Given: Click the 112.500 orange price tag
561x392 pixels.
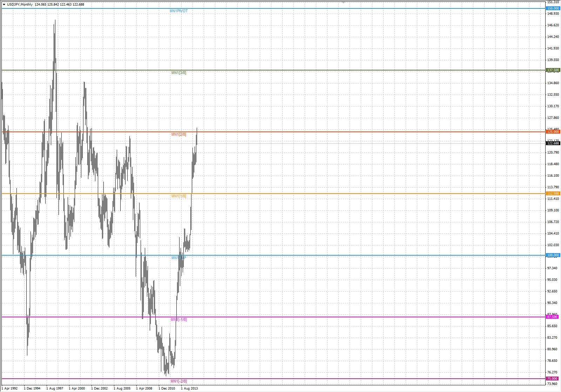Looking at the screenshot, I should click(x=553, y=194).
